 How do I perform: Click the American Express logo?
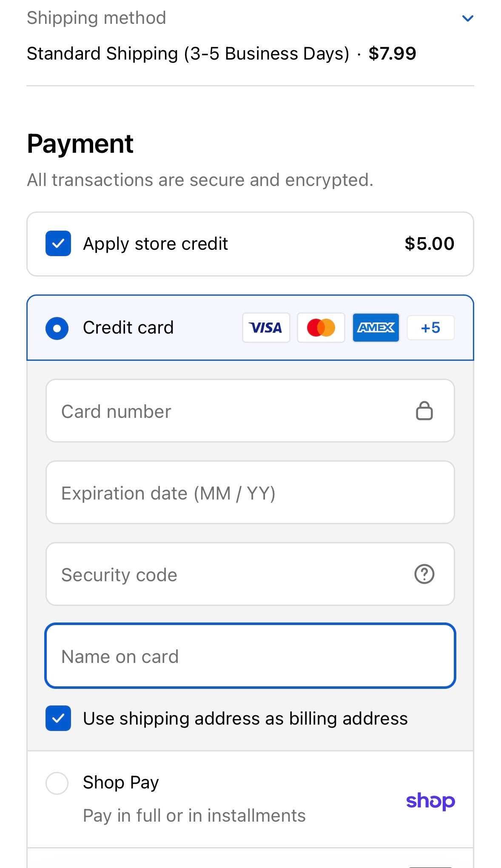click(376, 328)
